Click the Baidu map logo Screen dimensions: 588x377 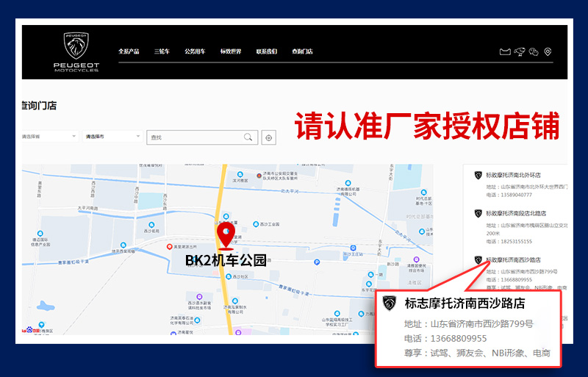tap(31, 330)
